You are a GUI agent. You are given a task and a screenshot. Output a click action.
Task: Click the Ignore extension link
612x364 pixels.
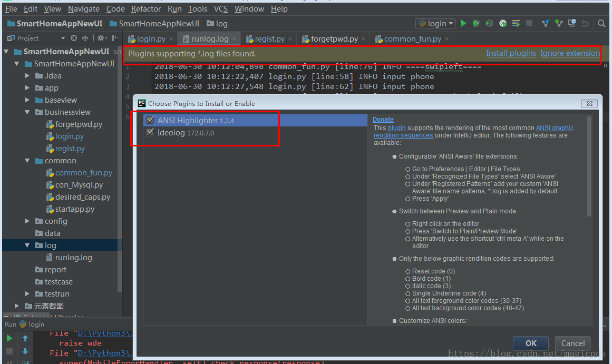click(x=570, y=53)
